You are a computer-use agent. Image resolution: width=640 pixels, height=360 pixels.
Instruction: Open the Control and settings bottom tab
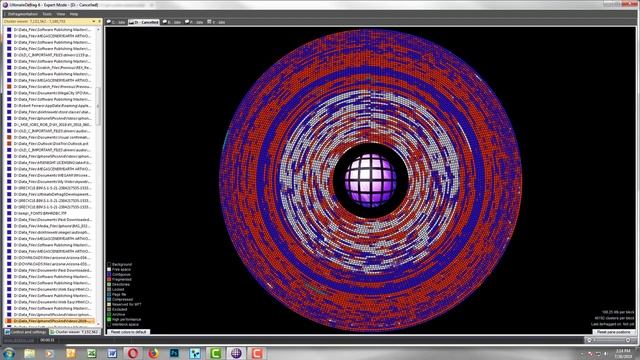[25, 332]
